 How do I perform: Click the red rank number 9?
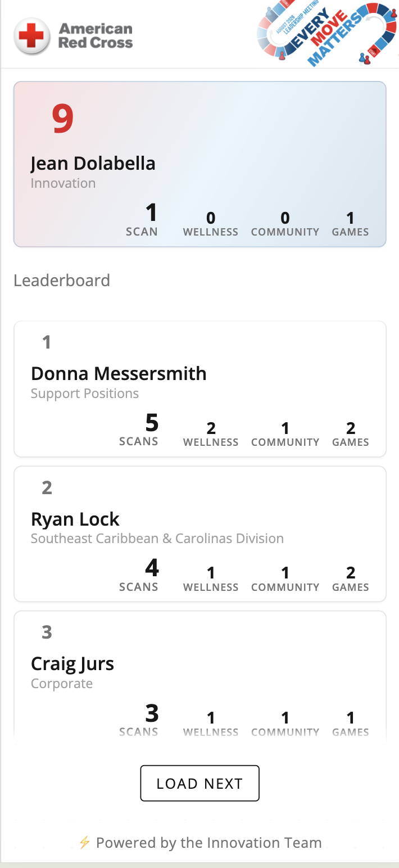point(63,119)
